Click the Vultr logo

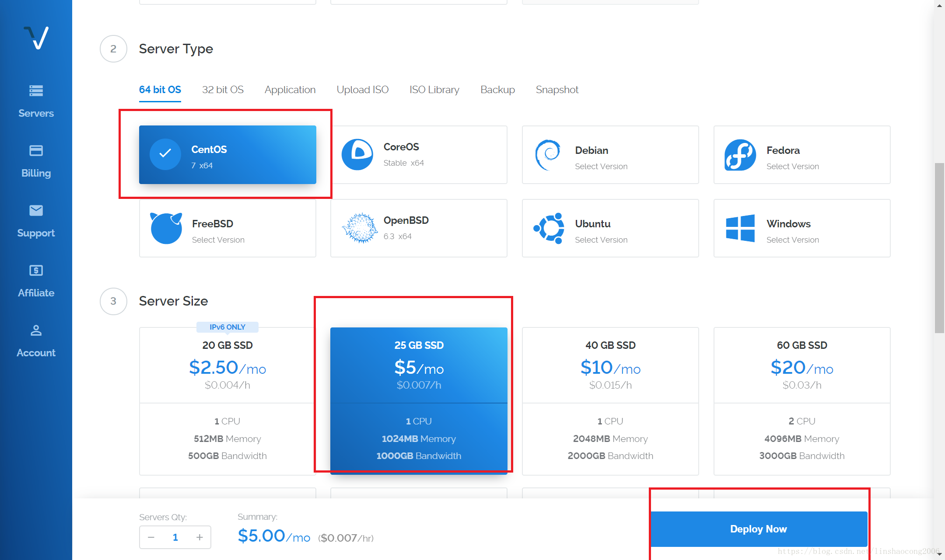point(36,38)
